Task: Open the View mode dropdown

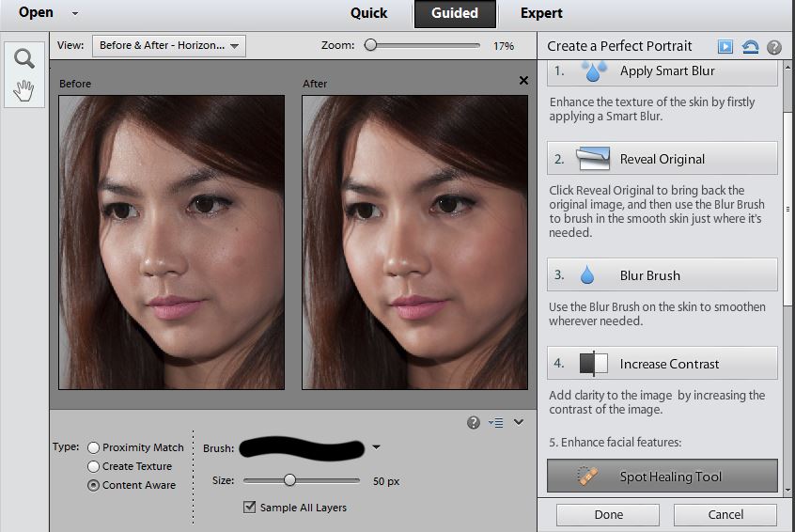Action: pyautogui.click(x=169, y=46)
